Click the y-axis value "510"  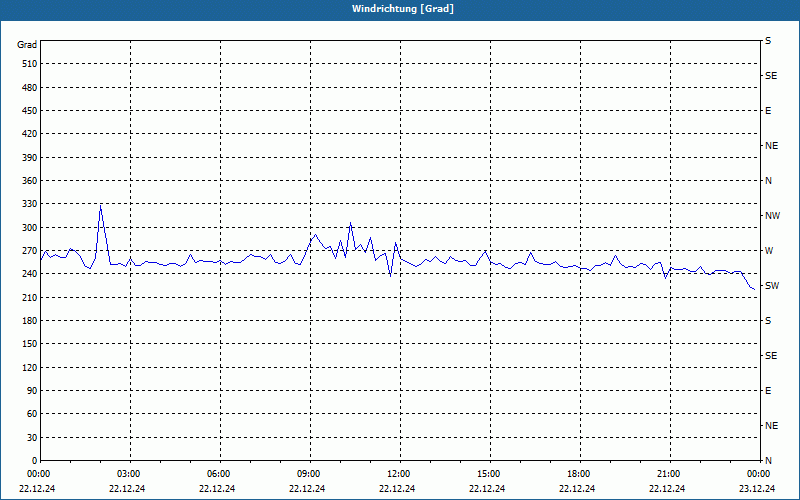[30, 64]
